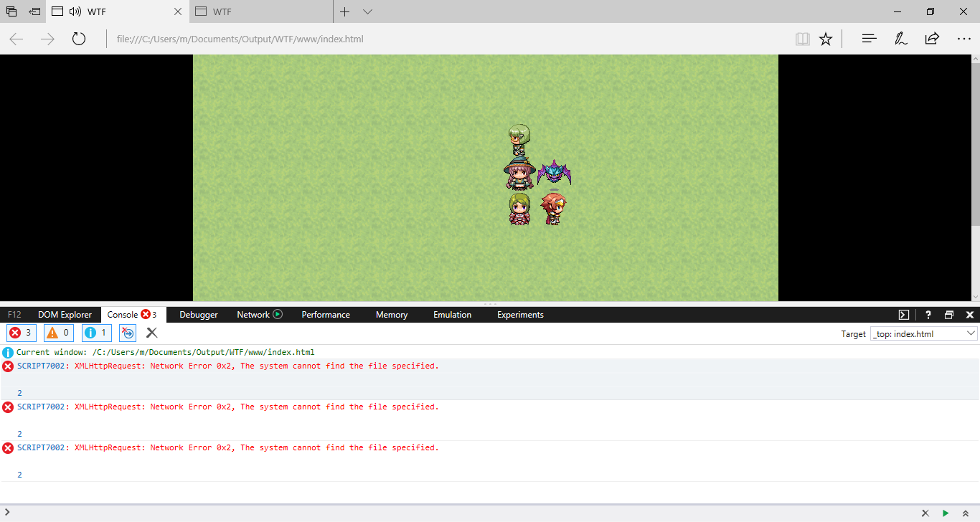
Task: Maximize the browser window
Action: click(930, 11)
